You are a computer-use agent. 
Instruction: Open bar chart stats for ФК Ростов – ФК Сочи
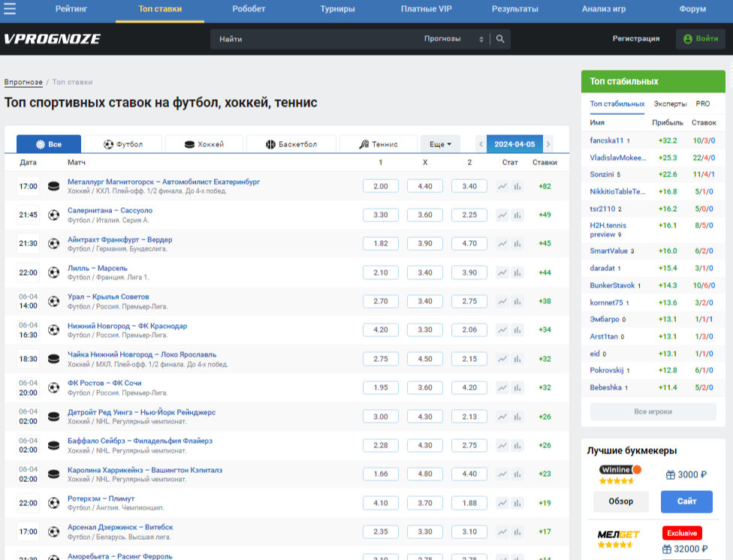[x=517, y=388]
